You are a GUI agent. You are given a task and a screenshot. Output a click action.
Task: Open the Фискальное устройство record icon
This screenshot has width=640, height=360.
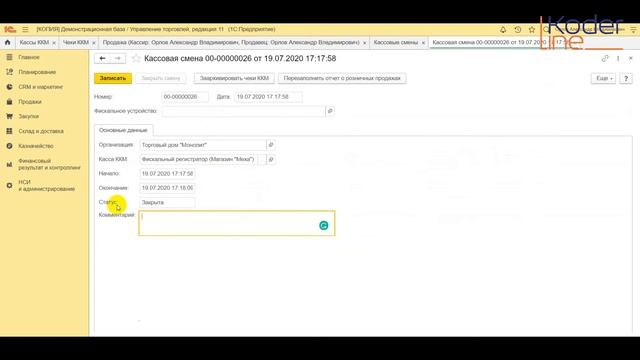pyautogui.click(x=330, y=111)
